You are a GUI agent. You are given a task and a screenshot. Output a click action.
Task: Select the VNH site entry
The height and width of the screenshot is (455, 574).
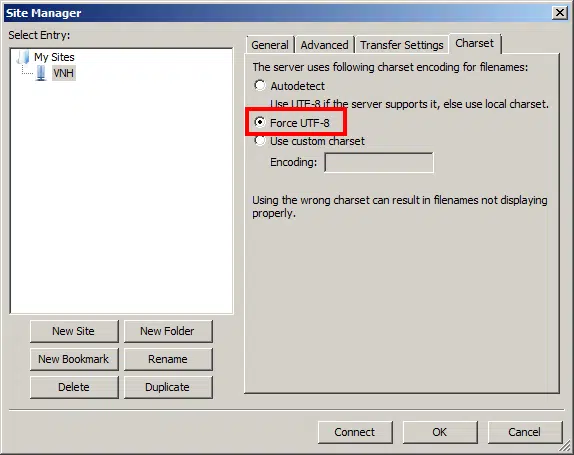tap(64, 73)
